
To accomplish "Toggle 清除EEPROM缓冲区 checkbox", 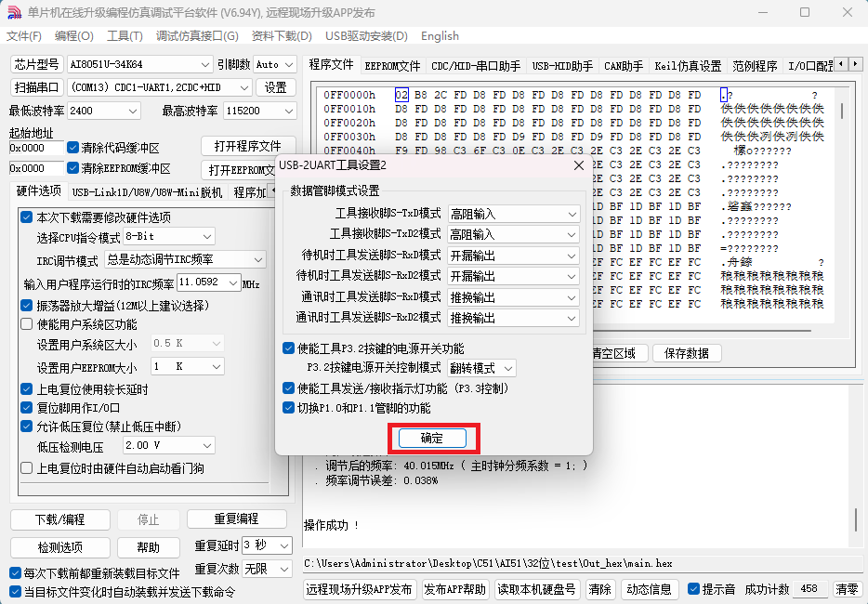I will (72, 168).
